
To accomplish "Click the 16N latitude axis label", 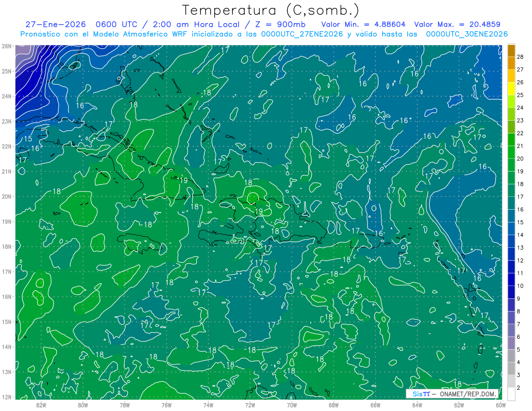I will [6, 296].
